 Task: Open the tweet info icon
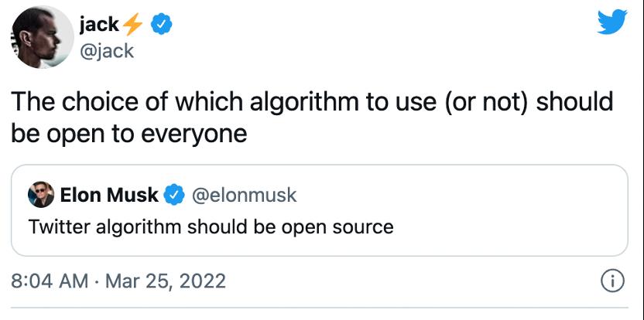tap(612, 281)
